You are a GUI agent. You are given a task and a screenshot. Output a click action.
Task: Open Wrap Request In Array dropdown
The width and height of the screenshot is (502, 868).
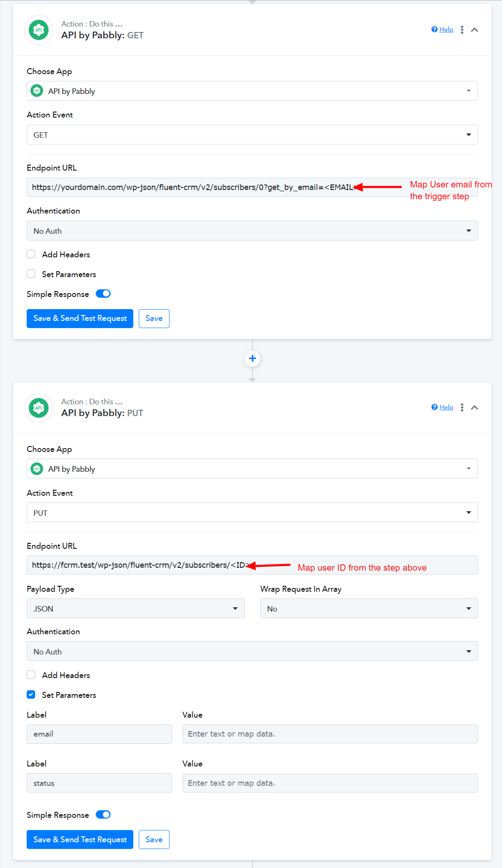pyautogui.click(x=369, y=609)
